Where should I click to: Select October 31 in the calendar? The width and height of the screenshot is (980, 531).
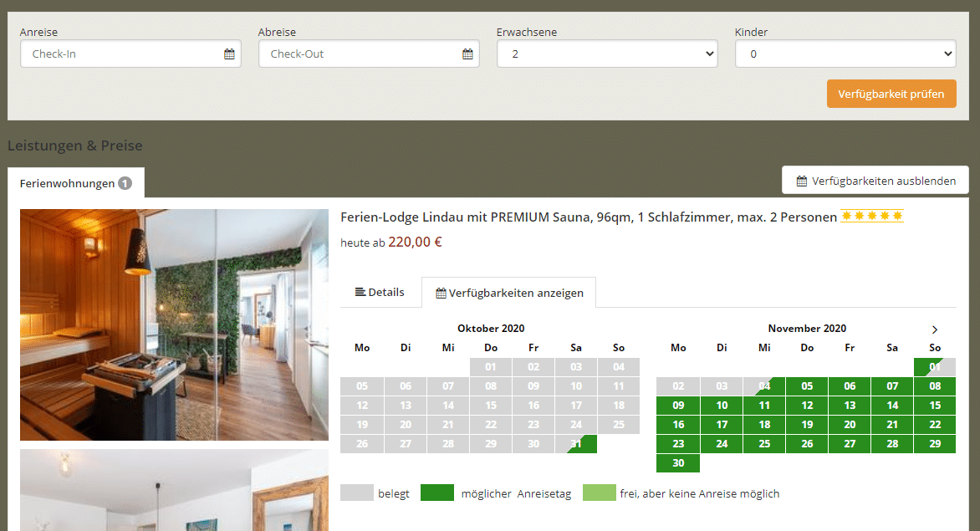point(576,444)
